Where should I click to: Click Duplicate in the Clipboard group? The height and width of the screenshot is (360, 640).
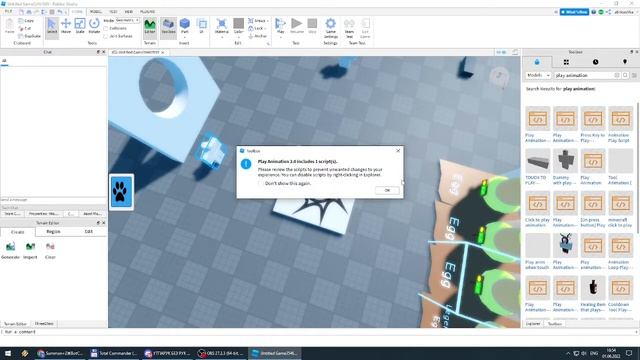point(29,36)
